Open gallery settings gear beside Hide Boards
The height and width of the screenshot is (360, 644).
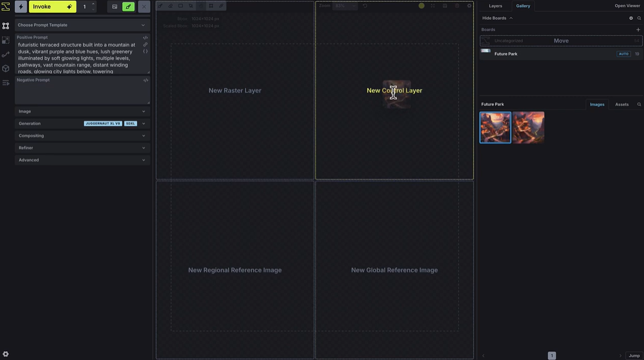[631, 18]
